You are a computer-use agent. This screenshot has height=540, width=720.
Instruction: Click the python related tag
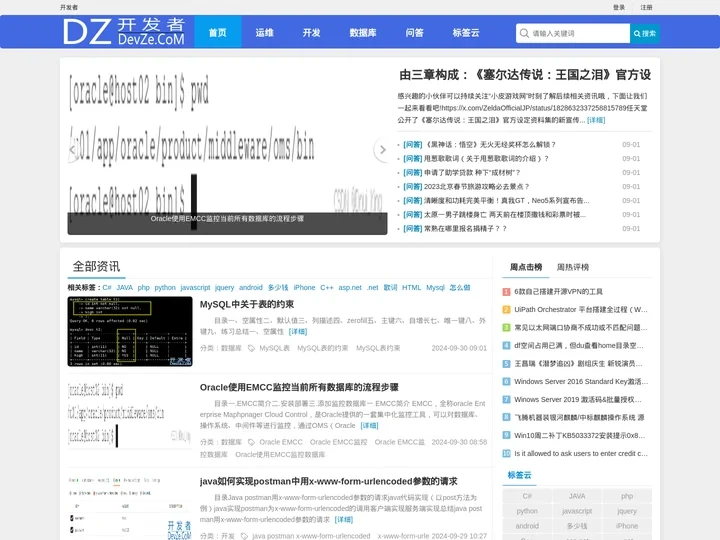point(165,288)
